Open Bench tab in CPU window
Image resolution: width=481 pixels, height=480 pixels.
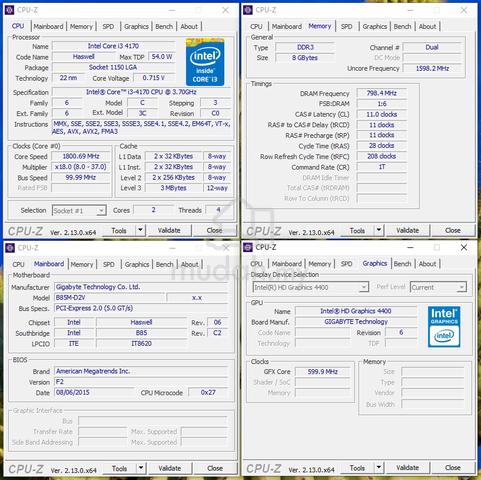(164, 26)
